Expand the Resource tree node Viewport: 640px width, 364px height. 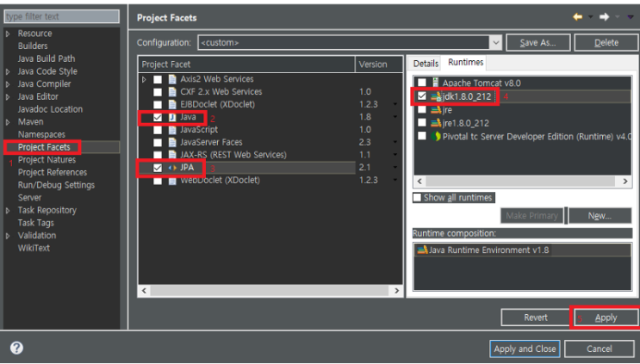tap(8, 34)
